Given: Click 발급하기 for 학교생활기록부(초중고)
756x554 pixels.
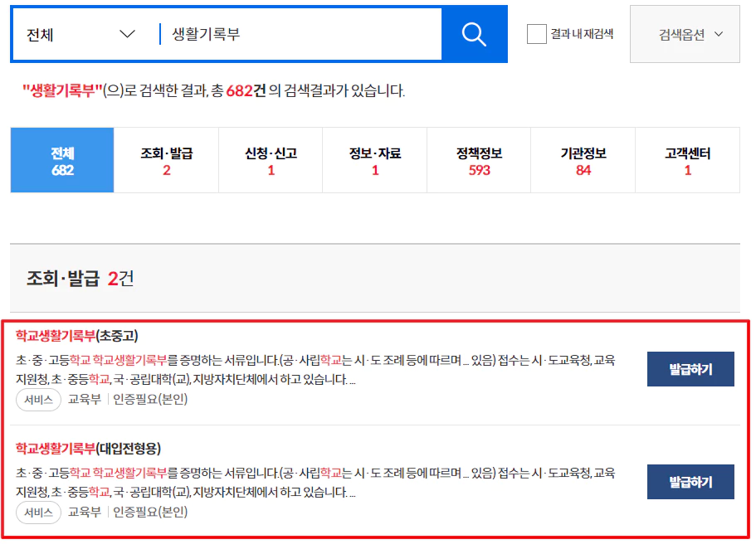Looking at the screenshot, I should tap(690, 369).
